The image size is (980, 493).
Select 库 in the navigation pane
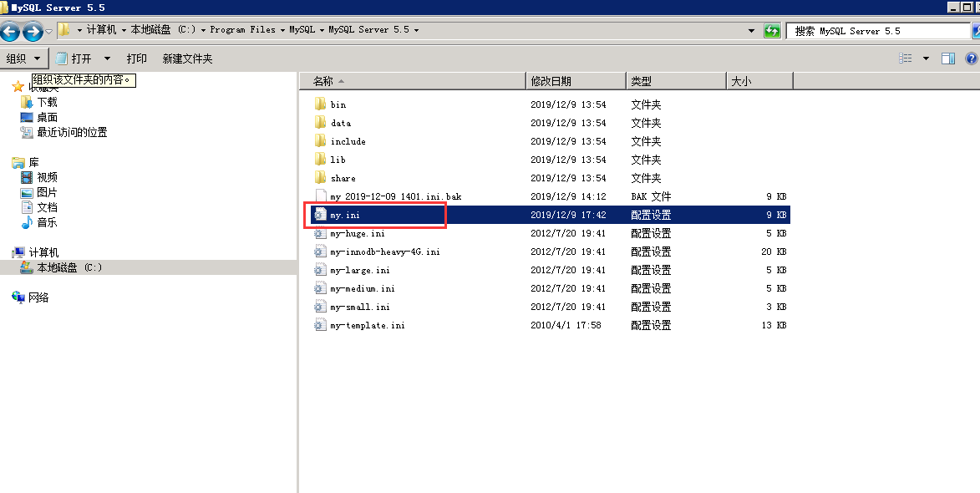coord(33,162)
